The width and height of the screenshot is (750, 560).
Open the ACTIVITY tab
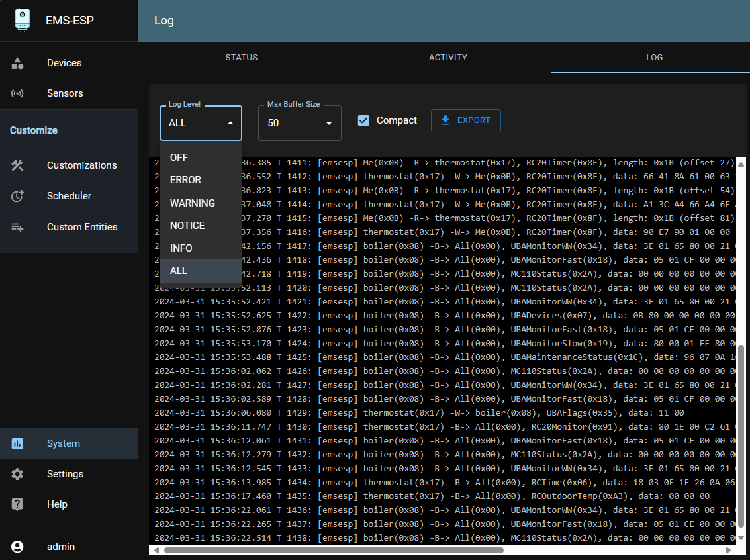click(448, 58)
